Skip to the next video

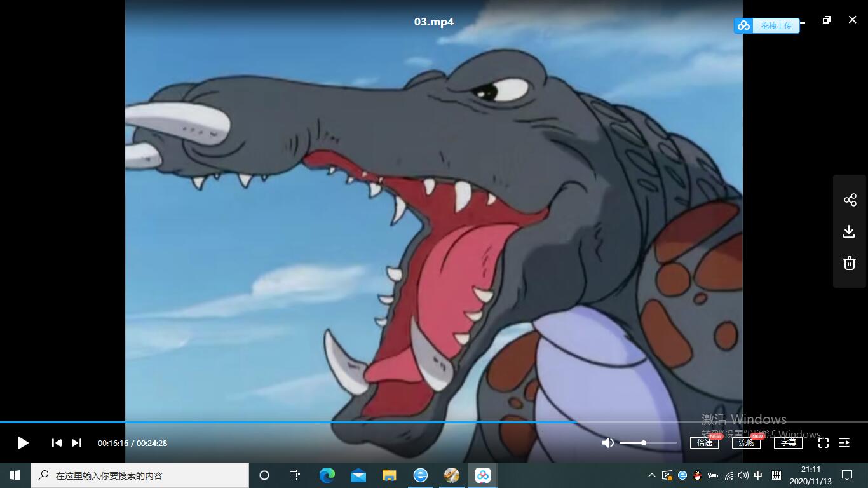click(x=76, y=443)
